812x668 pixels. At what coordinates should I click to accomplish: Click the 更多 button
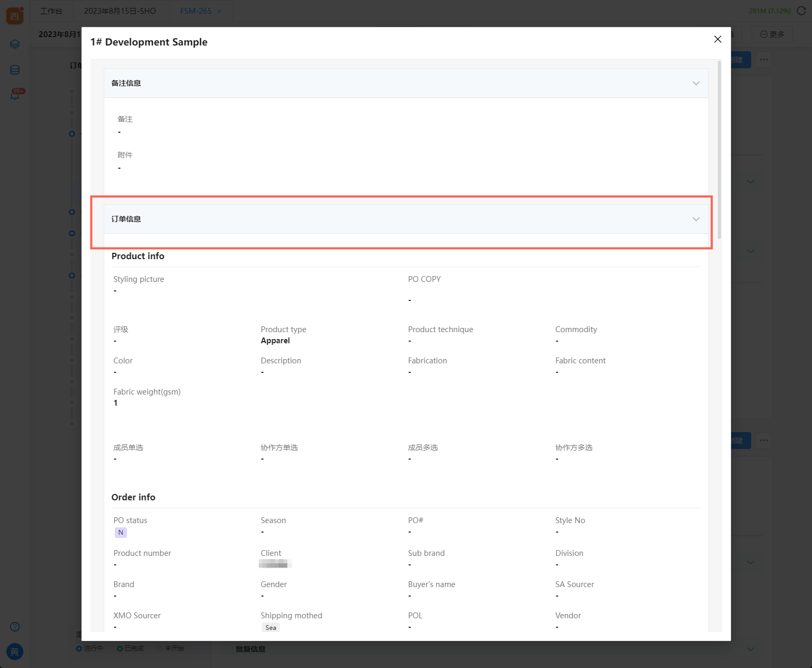click(x=772, y=34)
